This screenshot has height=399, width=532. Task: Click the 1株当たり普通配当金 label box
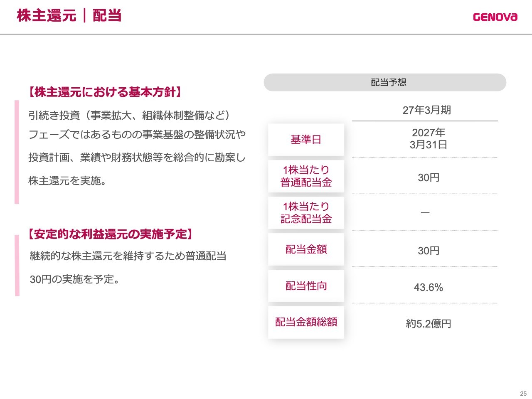(306, 176)
